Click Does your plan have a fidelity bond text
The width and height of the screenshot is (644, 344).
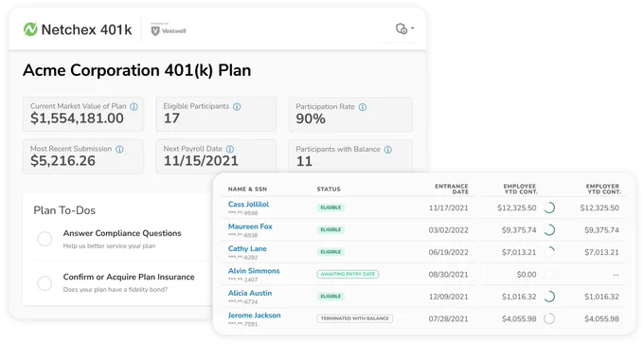tap(116, 290)
